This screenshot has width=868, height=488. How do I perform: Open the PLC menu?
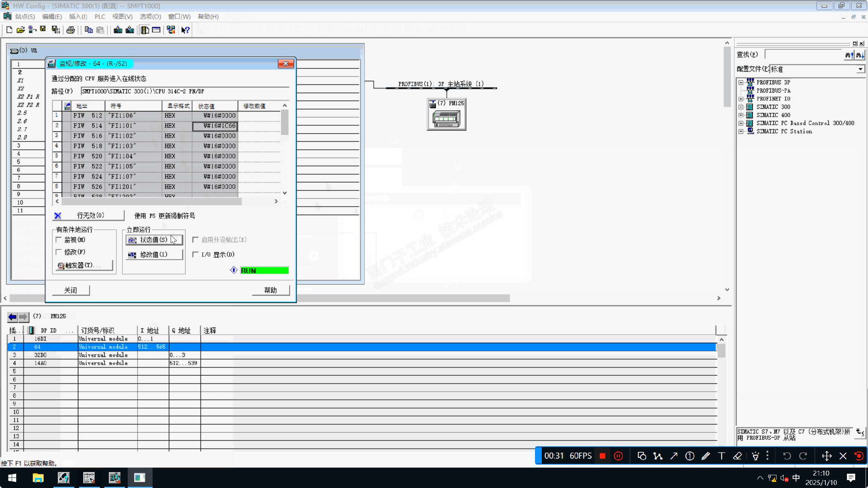coord(100,17)
